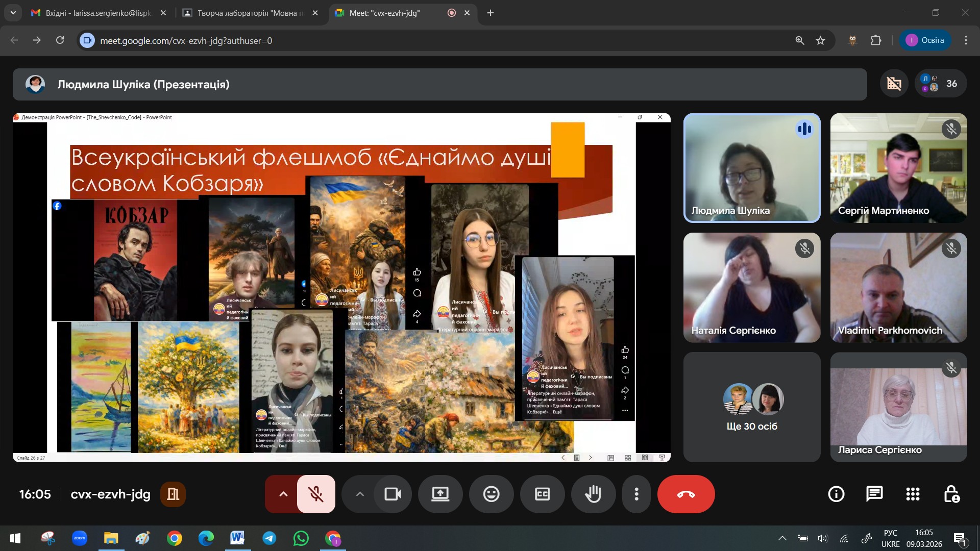Toggle closed captions button
Viewport: 980px width, 551px height.
tap(542, 494)
